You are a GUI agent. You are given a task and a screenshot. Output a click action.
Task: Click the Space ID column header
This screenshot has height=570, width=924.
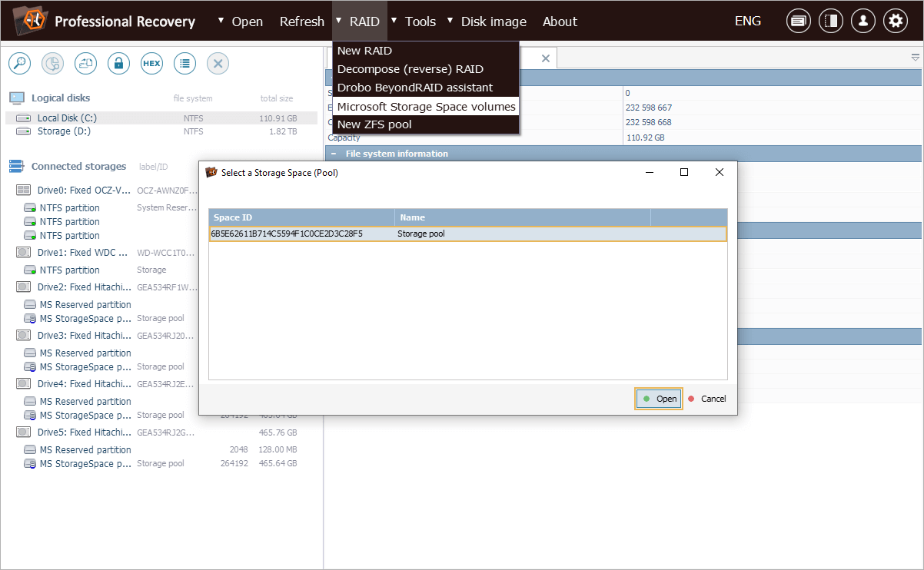click(301, 217)
